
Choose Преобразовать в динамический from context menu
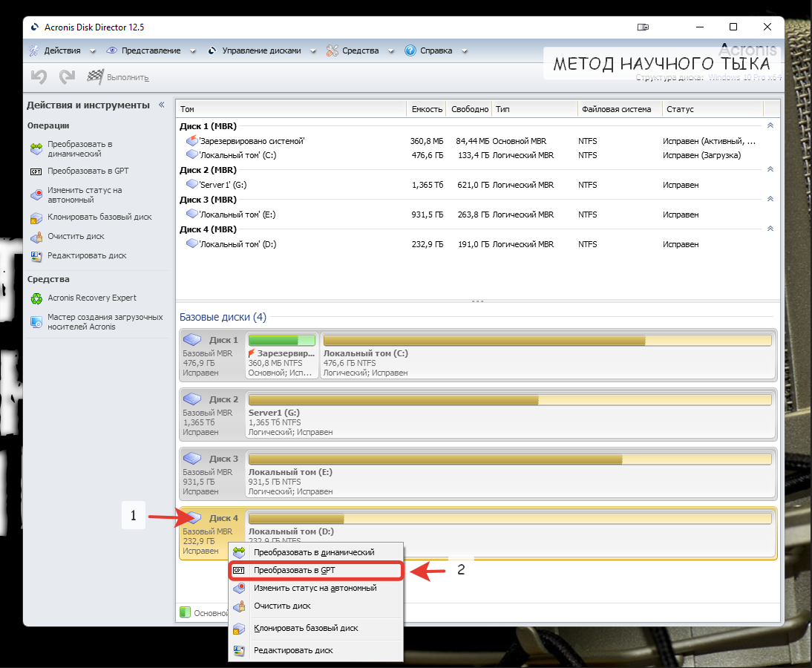[x=315, y=552]
